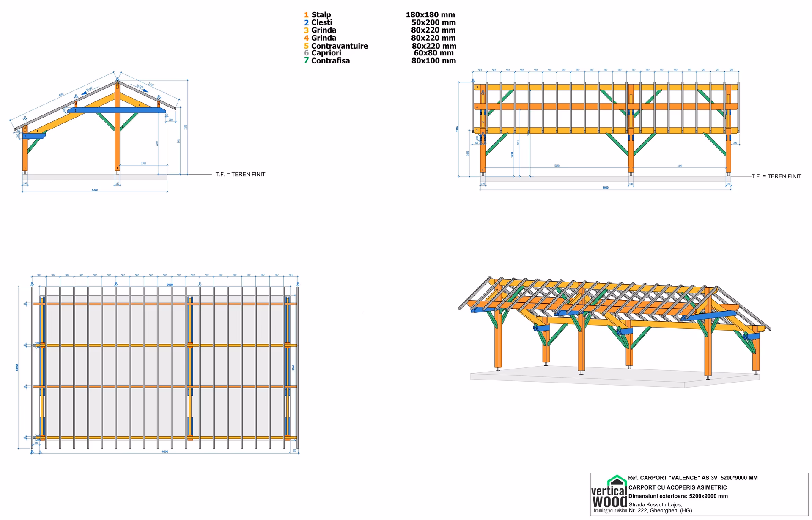Click the Vertical Wood logo in title block
The width and height of the screenshot is (812, 520).
[609, 493]
